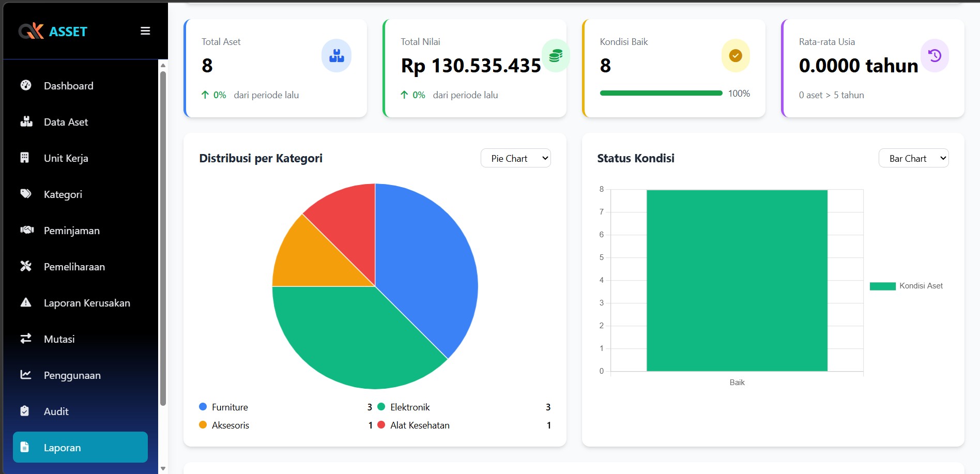Screen dimensions: 980x474
Task: Open the Pie Chart type dropdown
Action: tap(515, 158)
